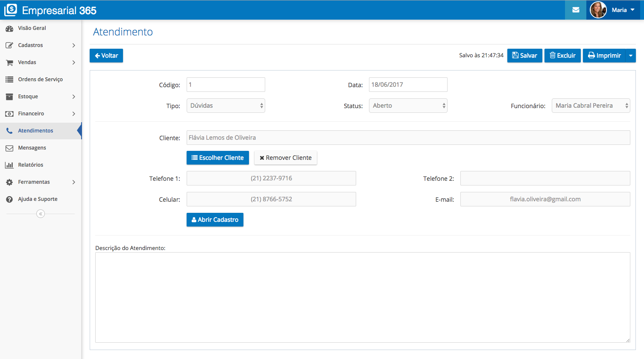Click the Estoque box icon
644x359 pixels.
pyautogui.click(x=9, y=97)
